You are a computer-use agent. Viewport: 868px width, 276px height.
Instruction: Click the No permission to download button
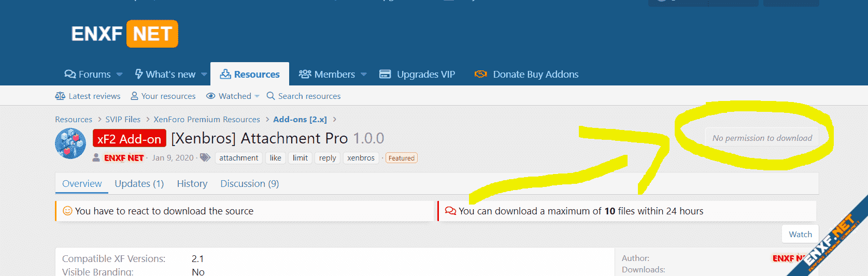[762, 138]
